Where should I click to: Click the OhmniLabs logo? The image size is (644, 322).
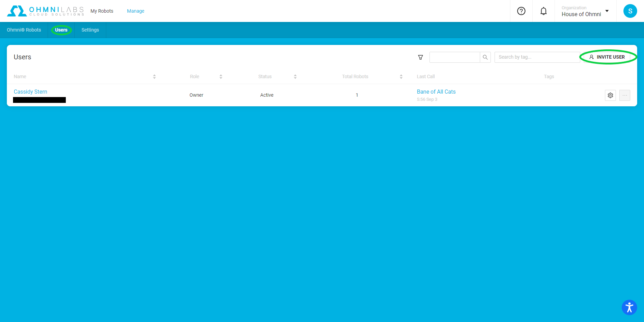pos(45,11)
